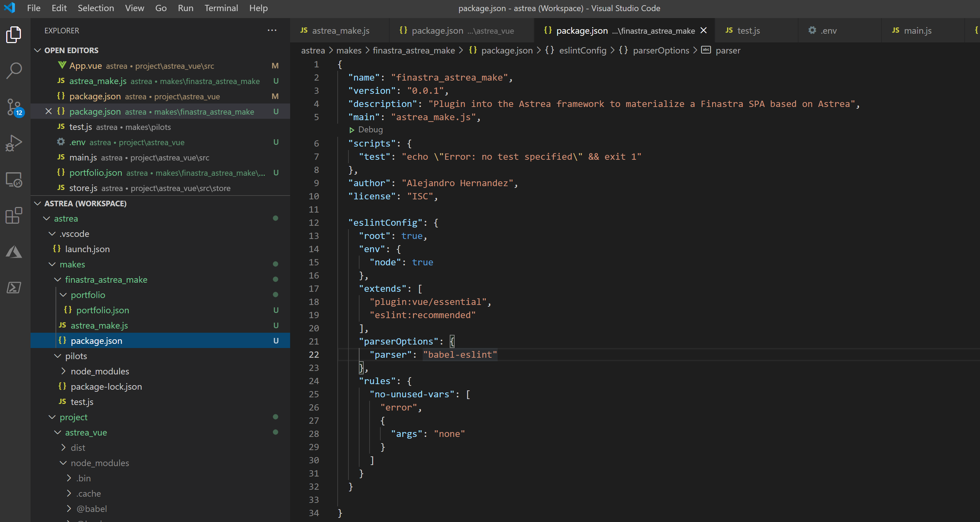Click eslintConfig in the breadcrumb
Image resolution: width=980 pixels, height=522 pixels.
582,50
